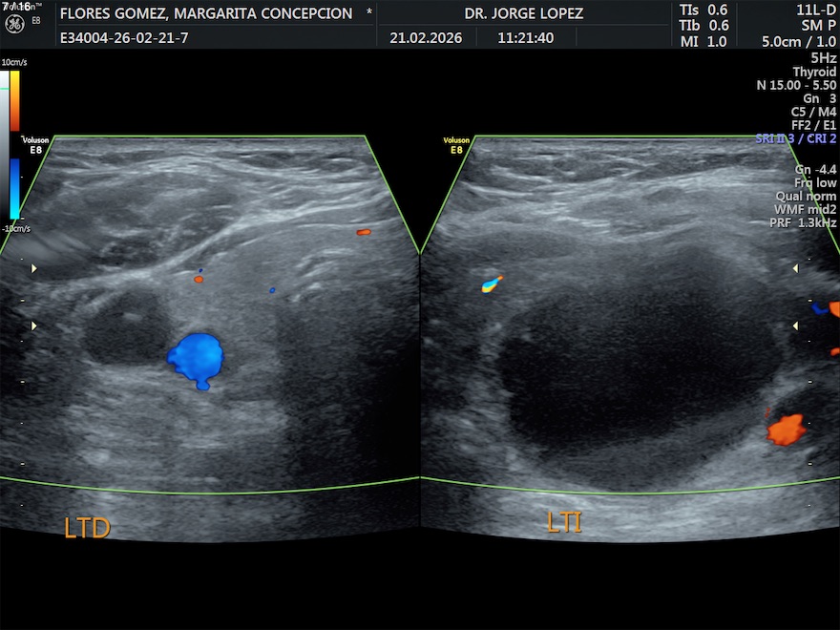Click the red-yellow half of the velocity color bar
Screen dimensions: 840x630
coord(15,101)
